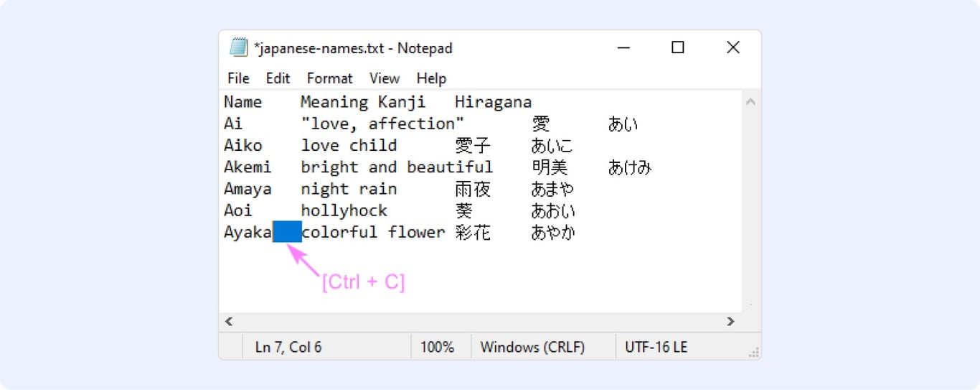980x390 pixels.
Task: Click the horizontal scrollbar left arrow
Action: (x=229, y=321)
